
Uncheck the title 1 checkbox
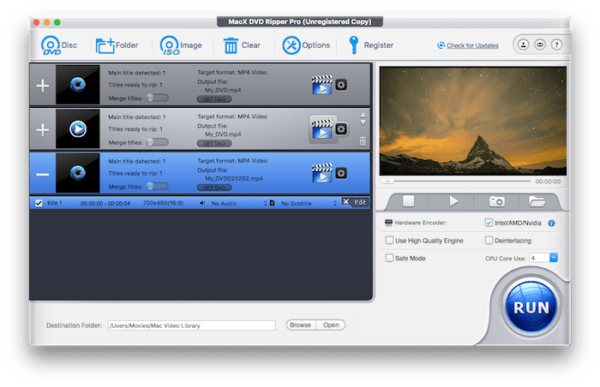(39, 203)
